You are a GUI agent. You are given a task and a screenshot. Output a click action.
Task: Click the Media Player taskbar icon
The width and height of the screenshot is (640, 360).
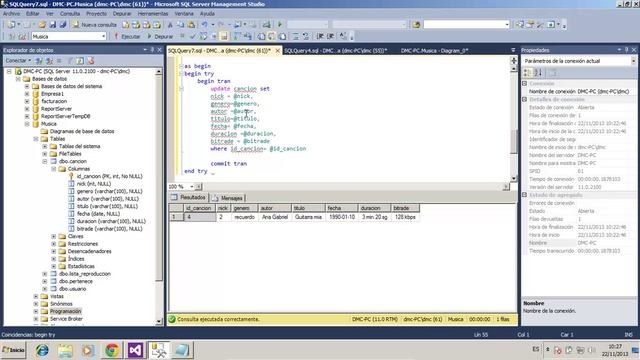coord(88,350)
